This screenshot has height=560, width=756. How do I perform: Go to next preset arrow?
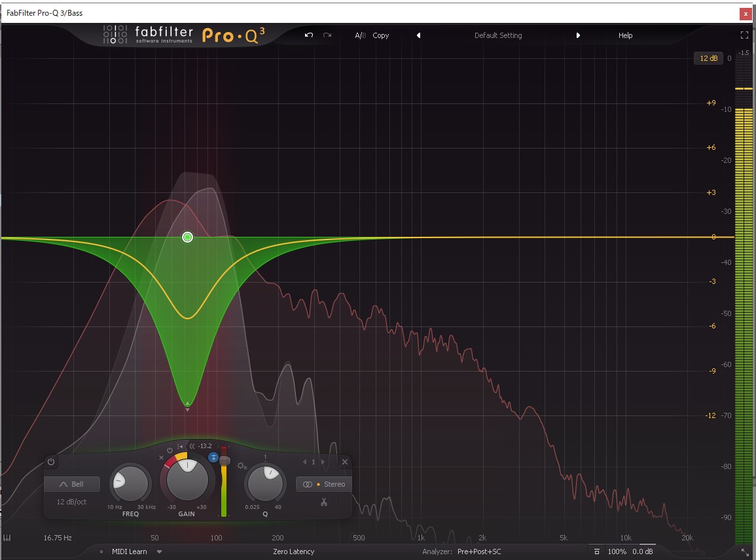[x=577, y=35]
